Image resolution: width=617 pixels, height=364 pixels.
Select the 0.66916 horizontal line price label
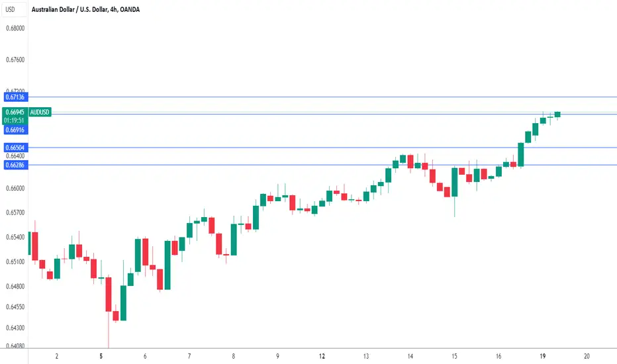click(15, 130)
